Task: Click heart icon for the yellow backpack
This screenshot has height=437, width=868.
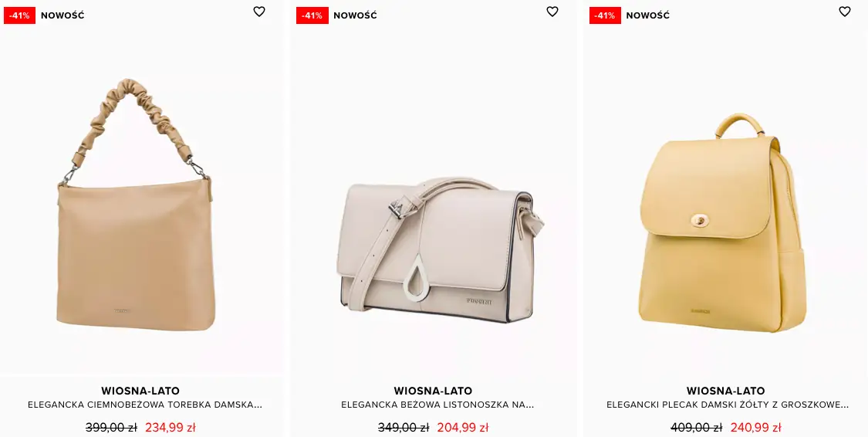Action: point(844,12)
